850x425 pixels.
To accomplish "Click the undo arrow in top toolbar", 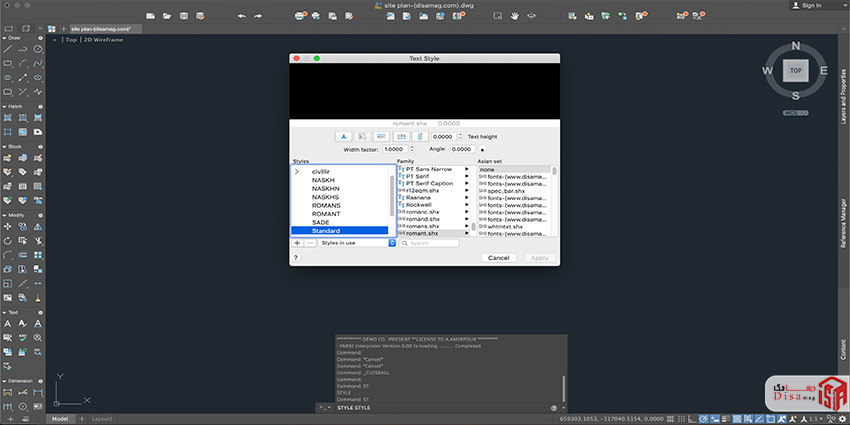I will coord(241,16).
